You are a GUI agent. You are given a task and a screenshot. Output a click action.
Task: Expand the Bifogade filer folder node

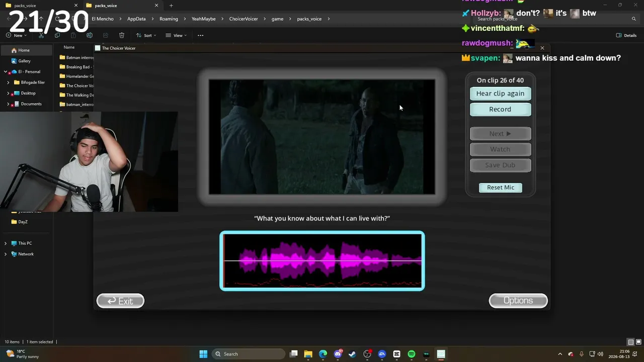(8, 82)
